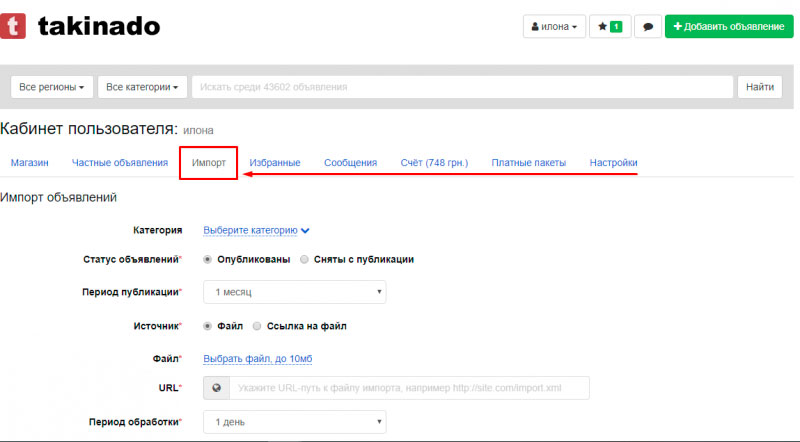Image resolution: width=800 pixels, height=442 pixels.
Task: Open the chat messages bubble icon
Action: (648, 27)
